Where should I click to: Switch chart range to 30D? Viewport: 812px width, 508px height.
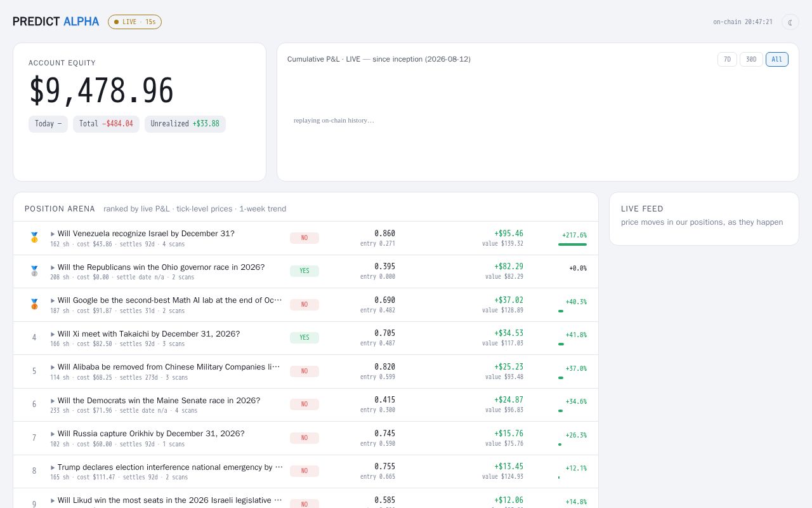click(x=751, y=59)
